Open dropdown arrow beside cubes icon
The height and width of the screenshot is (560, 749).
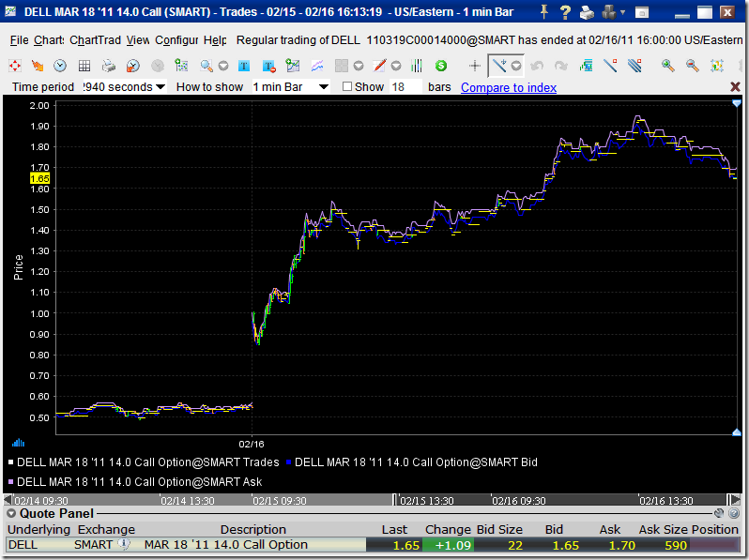point(623,12)
